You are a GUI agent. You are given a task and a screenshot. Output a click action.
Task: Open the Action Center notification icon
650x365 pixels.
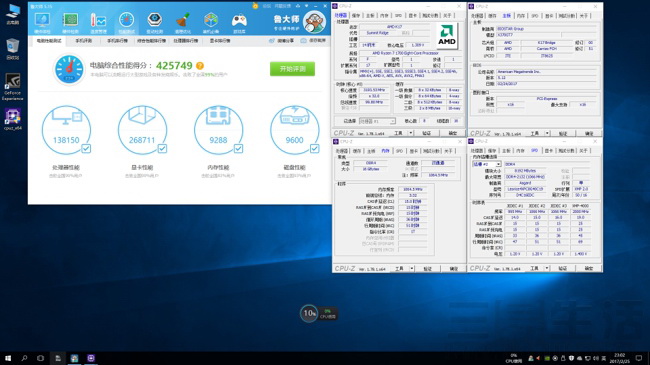point(639,358)
